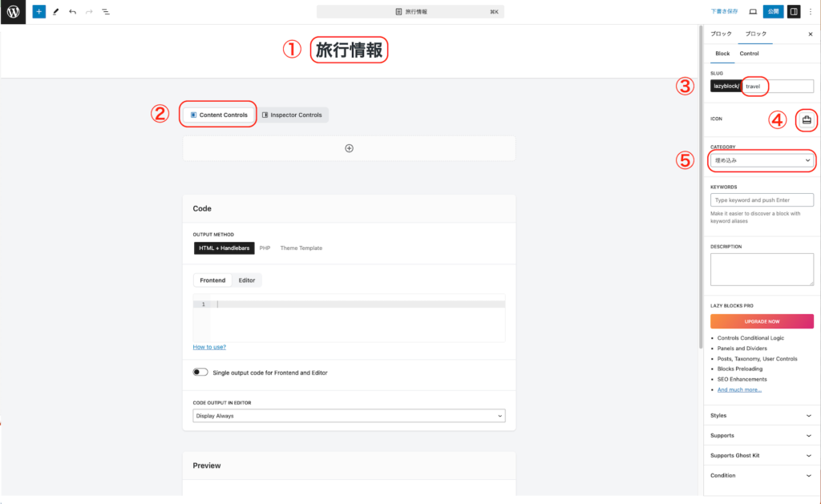Click the preview device icon

752,12
